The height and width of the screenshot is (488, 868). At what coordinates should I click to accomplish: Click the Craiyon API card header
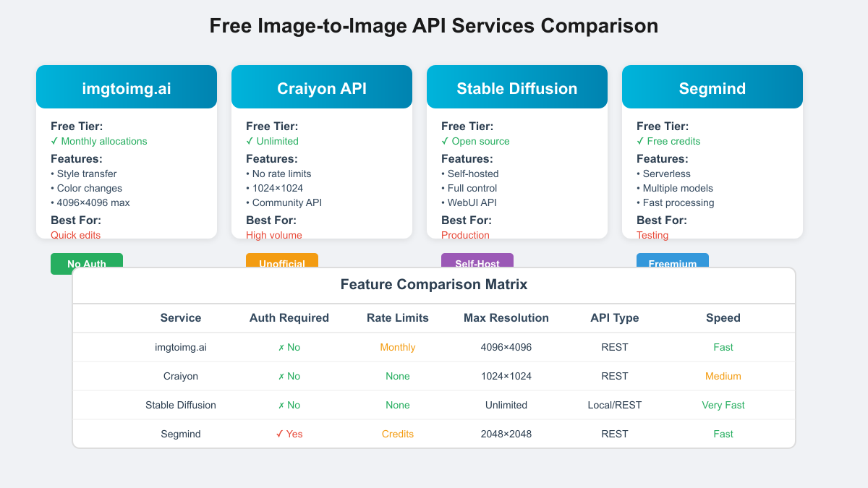pyautogui.click(x=322, y=87)
